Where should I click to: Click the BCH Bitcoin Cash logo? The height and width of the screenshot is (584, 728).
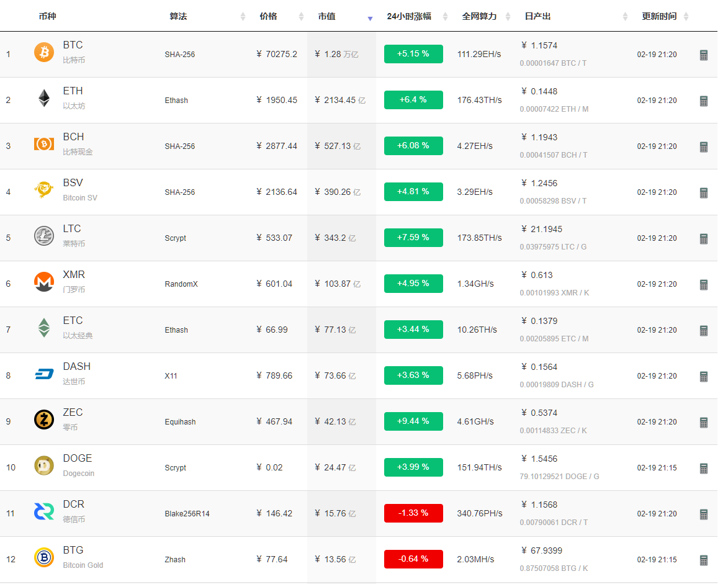(x=44, y=144)
